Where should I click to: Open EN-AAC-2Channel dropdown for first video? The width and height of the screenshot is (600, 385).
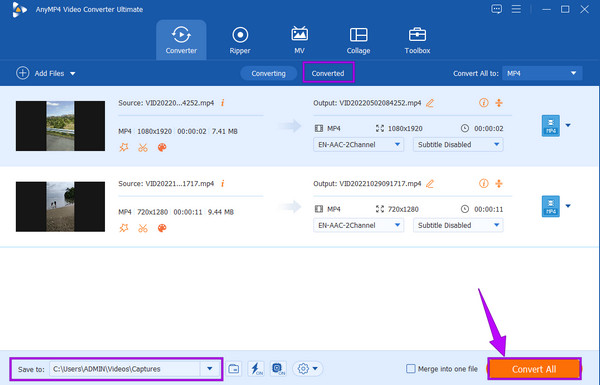point(359,145)
